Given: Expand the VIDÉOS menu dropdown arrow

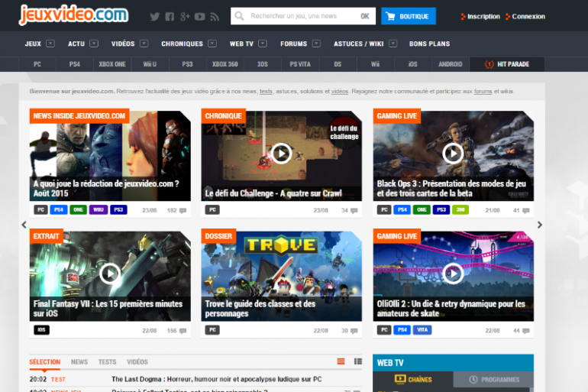Looking at the screenshot, I should point(144,44).
